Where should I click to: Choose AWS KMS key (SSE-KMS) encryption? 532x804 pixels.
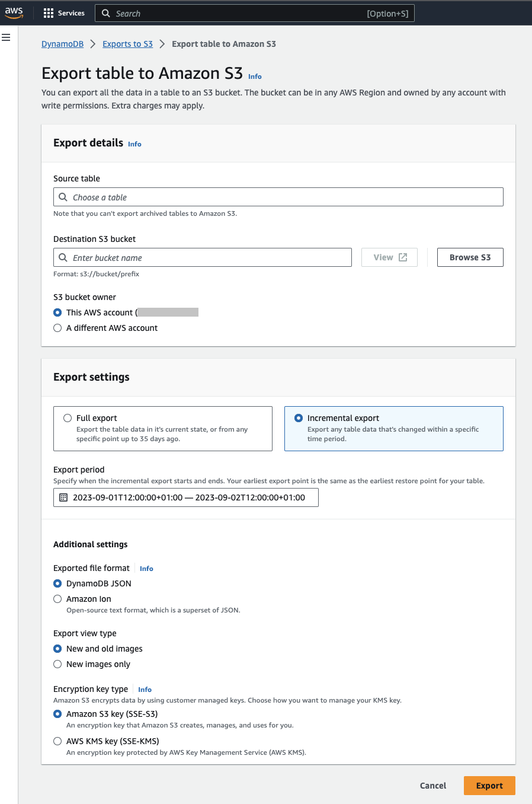[57, 741]
